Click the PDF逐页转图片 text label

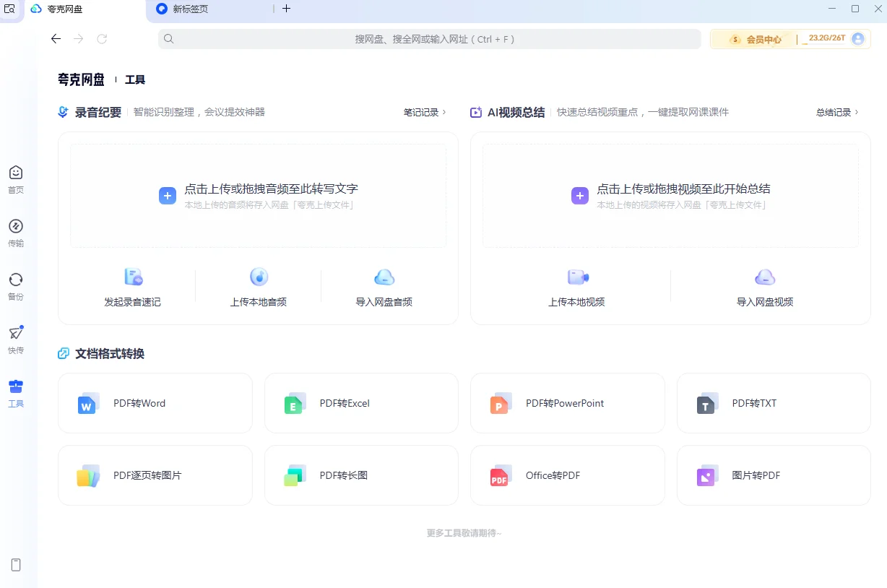(147, 475)
